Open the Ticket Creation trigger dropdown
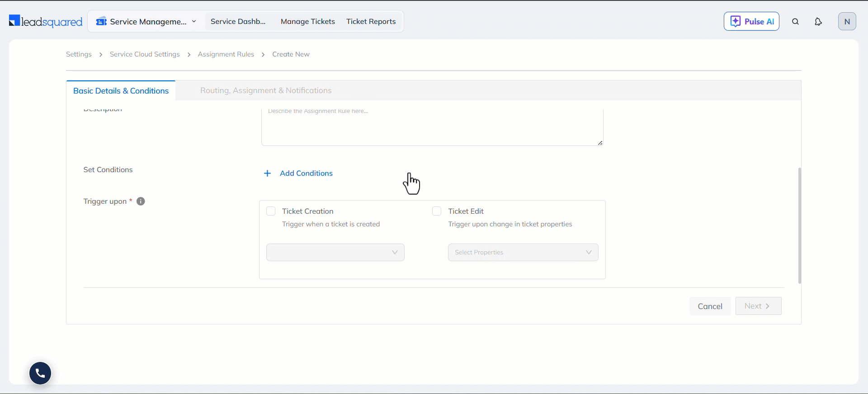 335,253
